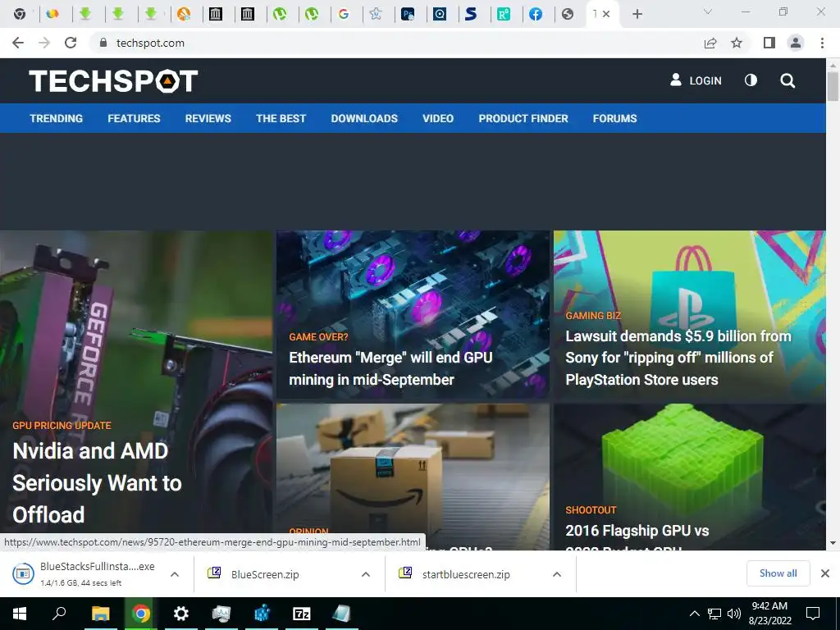Open the DOWNLOADS section
This screenshot has height=630, width=840.
pos(364,118)
